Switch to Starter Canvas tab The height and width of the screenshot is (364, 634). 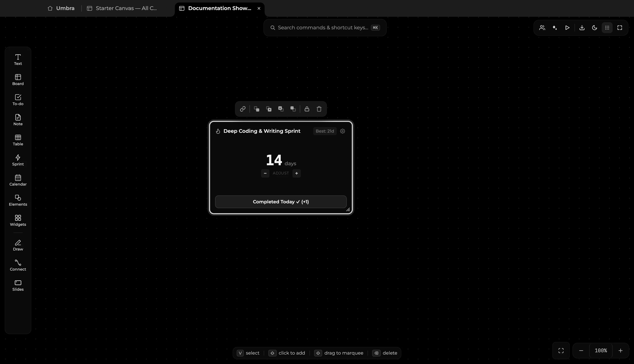click(122, 8)
